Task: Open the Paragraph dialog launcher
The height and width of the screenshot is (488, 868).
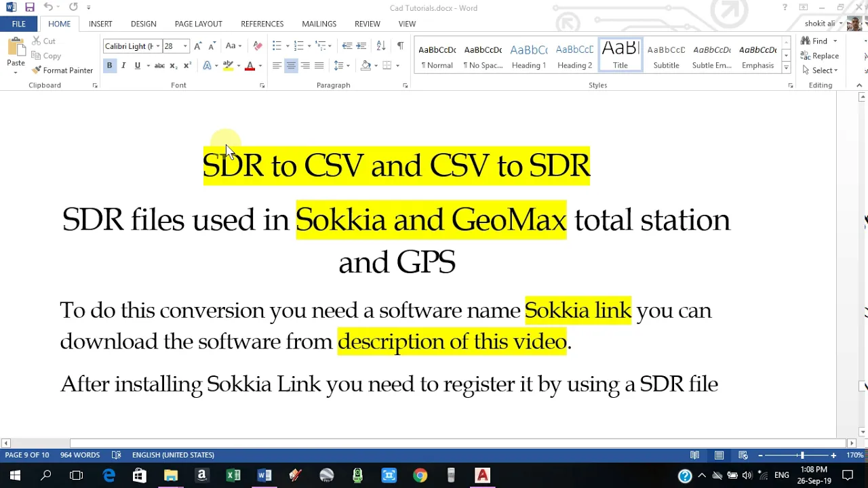Action: pos(405,85)
